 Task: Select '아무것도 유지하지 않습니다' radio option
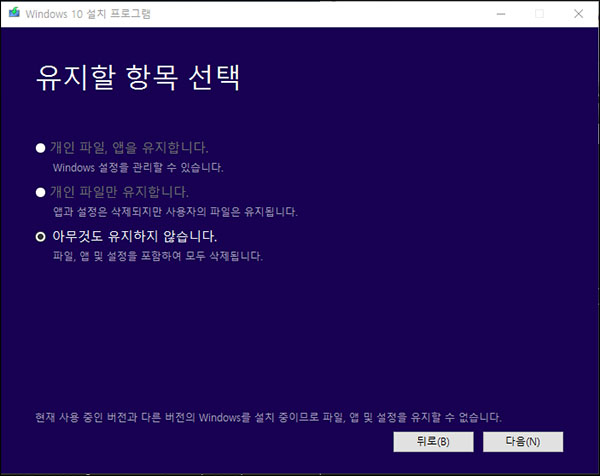click(40, 236)
